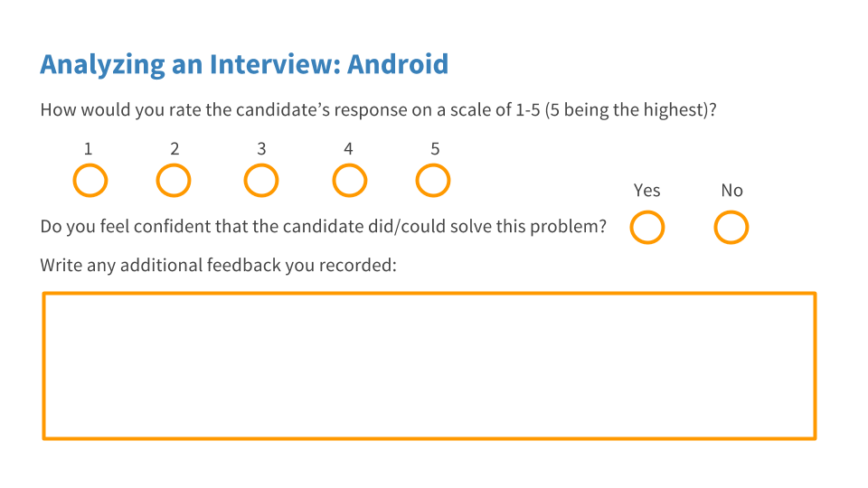Viewport: 868px width, 488px height.
Task: Click the number label '1' above the circles
Action: pos(88,149)
